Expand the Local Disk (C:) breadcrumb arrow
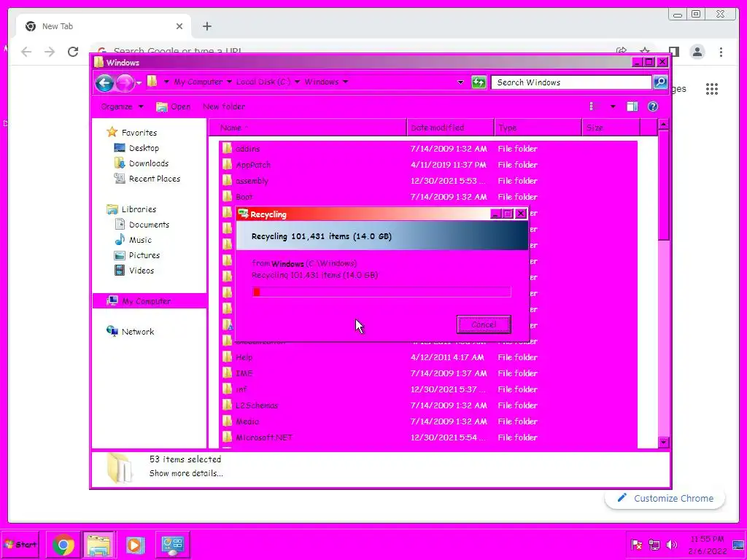 tap(297, 82)
